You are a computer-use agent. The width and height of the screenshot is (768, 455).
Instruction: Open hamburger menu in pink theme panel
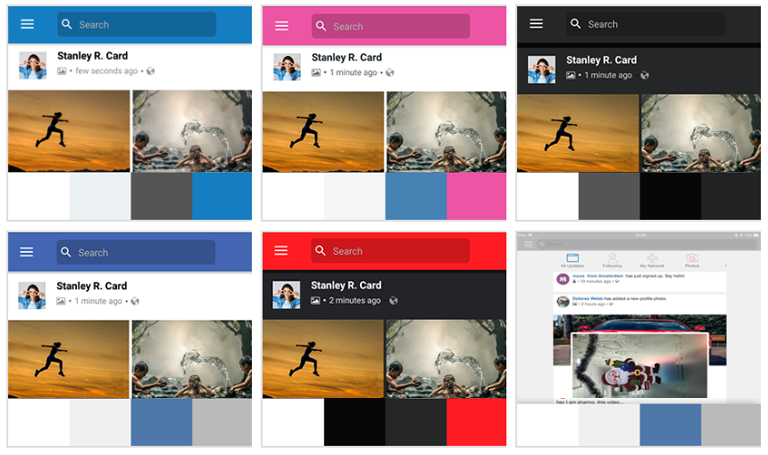tap(282, 25)
